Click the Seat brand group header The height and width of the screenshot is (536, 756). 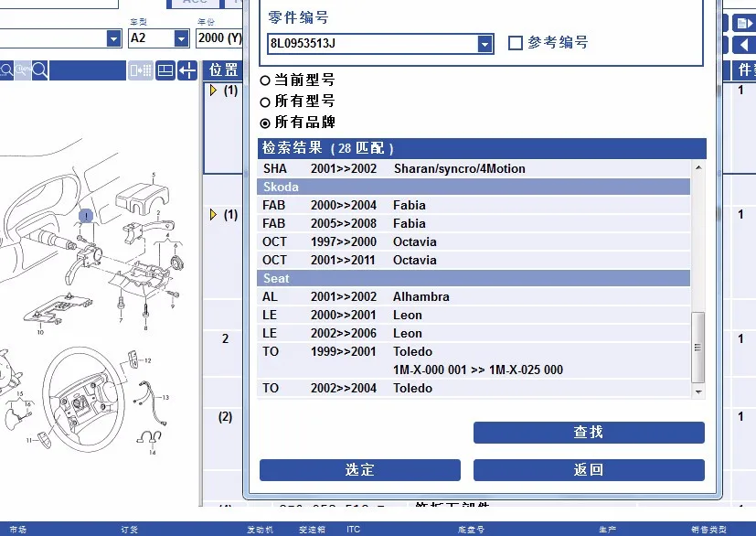(x=474, y=278)
